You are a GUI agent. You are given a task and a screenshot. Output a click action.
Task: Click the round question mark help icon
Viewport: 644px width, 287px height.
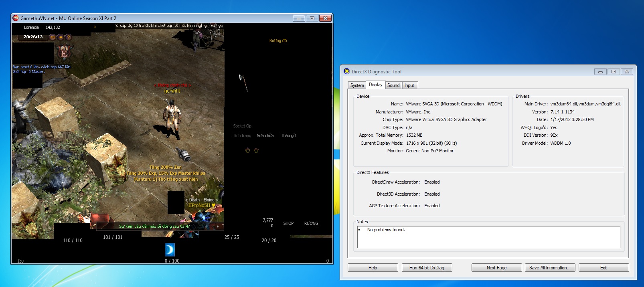[69, 37]
